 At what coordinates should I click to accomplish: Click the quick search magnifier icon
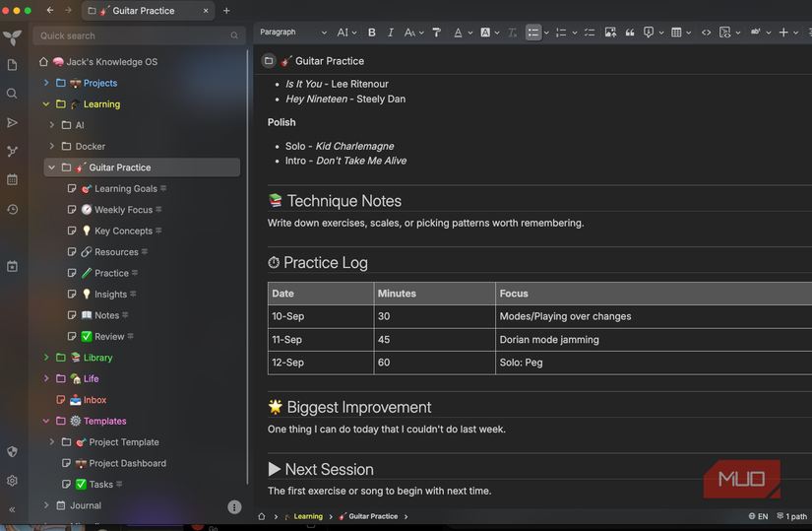234,35
